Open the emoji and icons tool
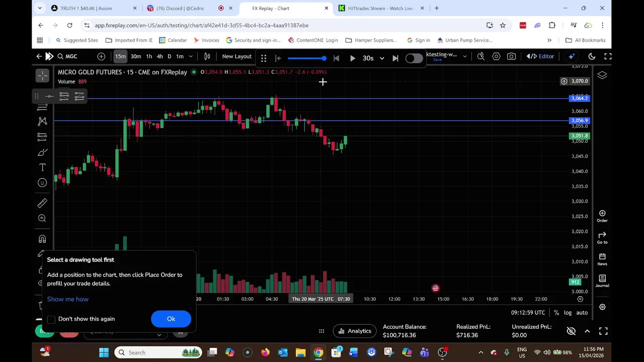The height and width of the screenshot is (362, 644). click(x=42, y=183)
